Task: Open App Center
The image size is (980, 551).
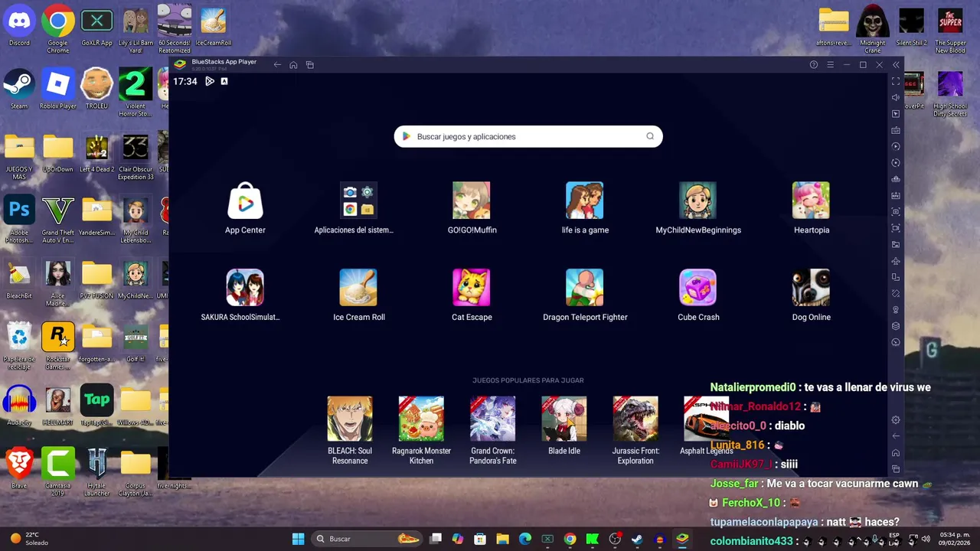Action: click(x=245, y=208)
